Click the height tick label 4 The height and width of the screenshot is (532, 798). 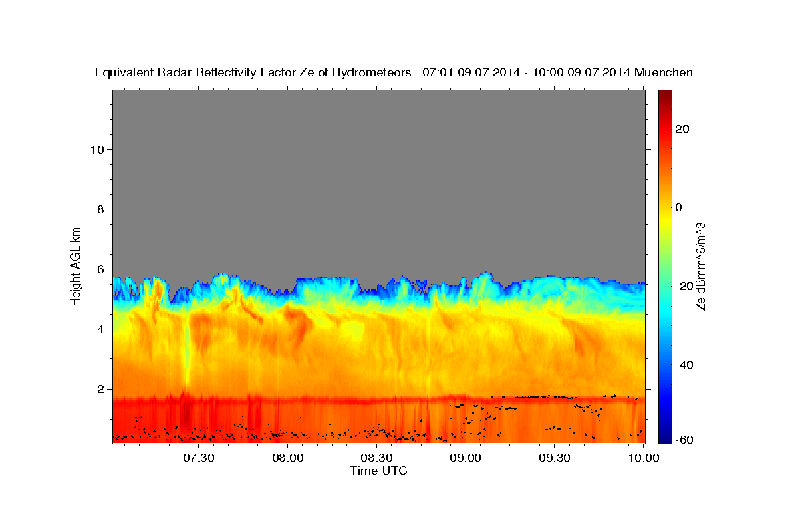pyautogui.click(x=101, y=329)
